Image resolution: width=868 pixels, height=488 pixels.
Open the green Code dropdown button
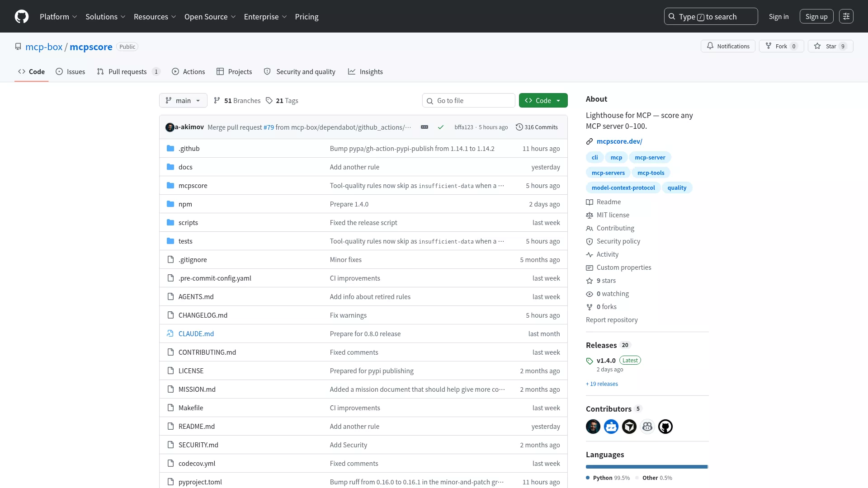click(x=543, y=100)
